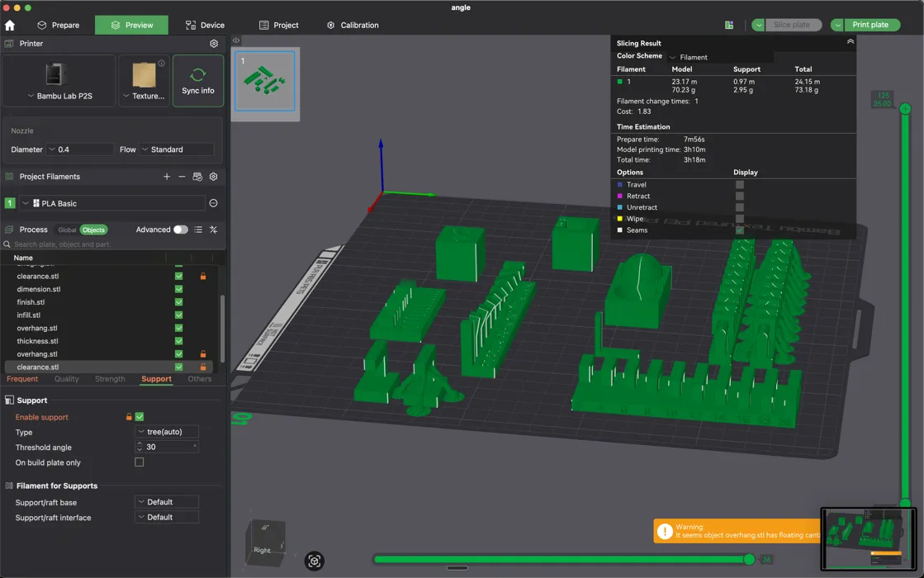Collapse sidebar using the arrow handle

point(235,40)
